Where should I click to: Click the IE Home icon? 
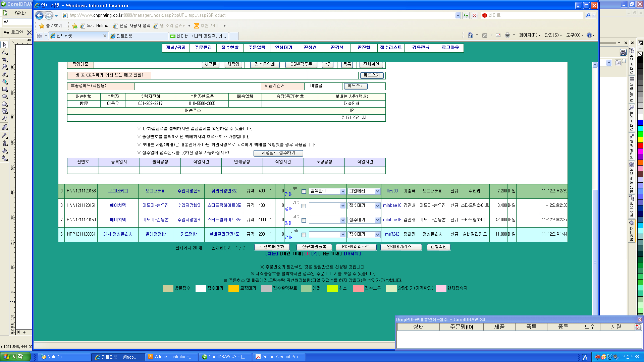pyautogui.click(x=470, y=35)
